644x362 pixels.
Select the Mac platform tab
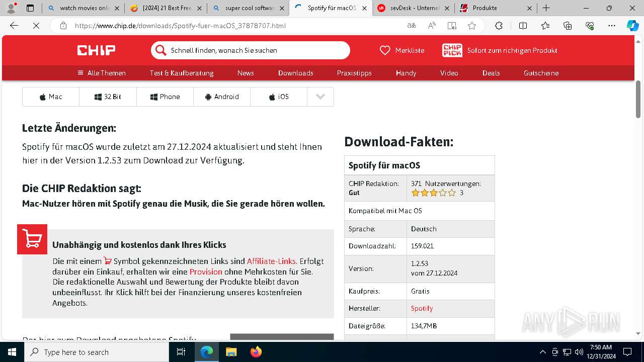coord(51,97)
